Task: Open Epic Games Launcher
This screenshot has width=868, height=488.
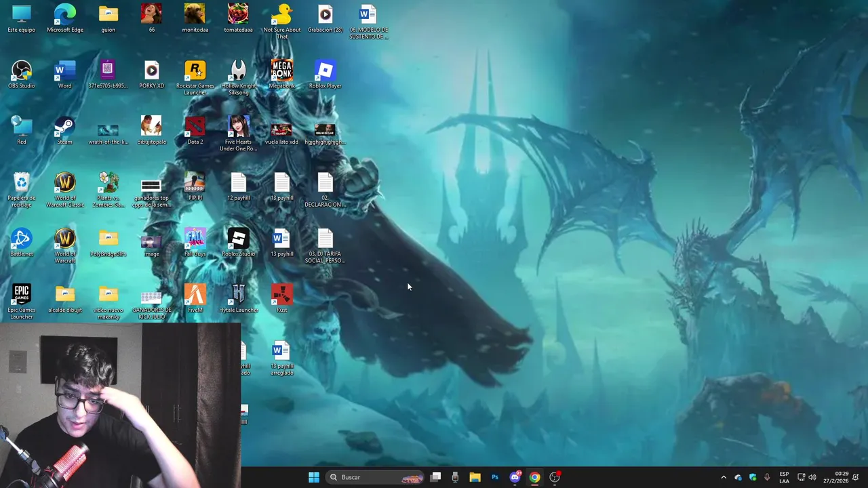Action: point(22,302)
